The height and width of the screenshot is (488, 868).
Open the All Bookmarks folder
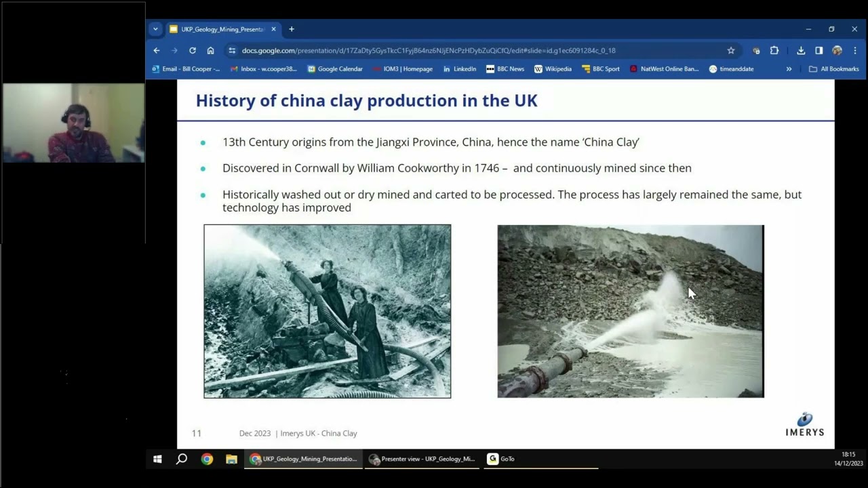834,68
